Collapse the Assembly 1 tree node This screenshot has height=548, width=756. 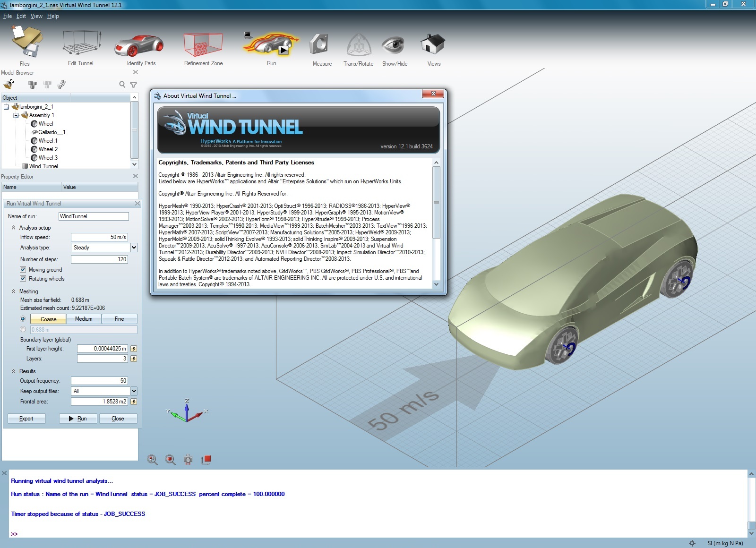[x=16, y=115]
